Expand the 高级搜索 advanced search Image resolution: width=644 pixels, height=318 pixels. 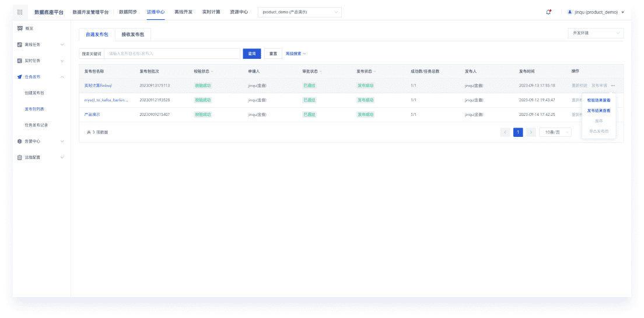296,54
